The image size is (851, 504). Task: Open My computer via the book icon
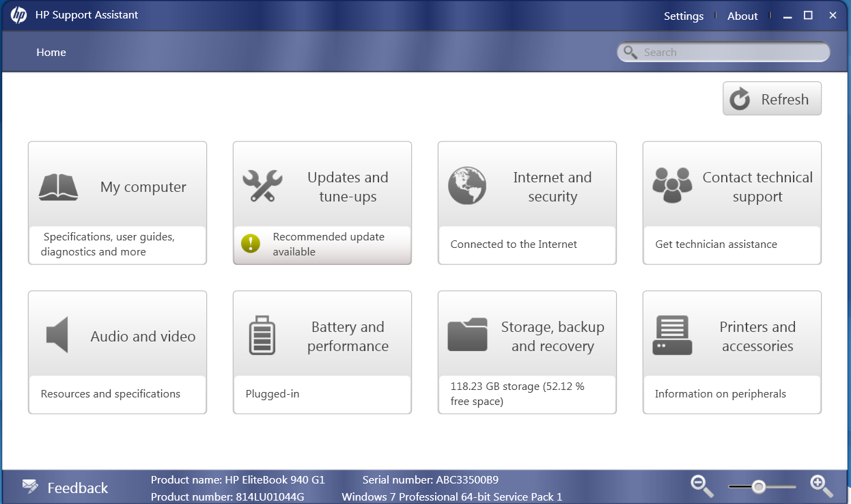point(58,187)
